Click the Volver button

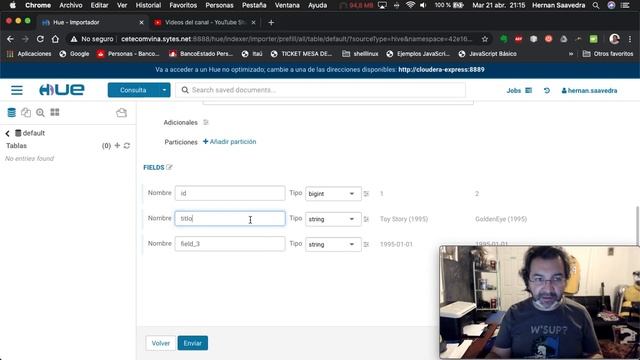point(160,343)
